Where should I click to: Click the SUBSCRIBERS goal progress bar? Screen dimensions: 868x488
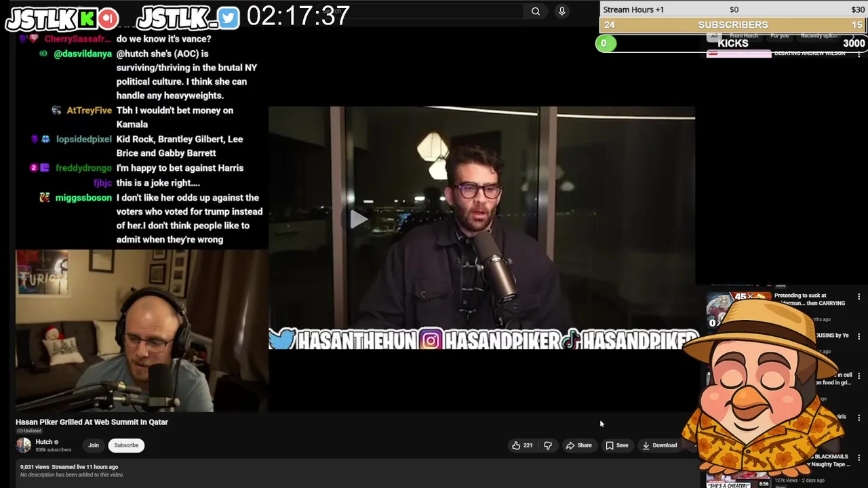pos(734,25)
